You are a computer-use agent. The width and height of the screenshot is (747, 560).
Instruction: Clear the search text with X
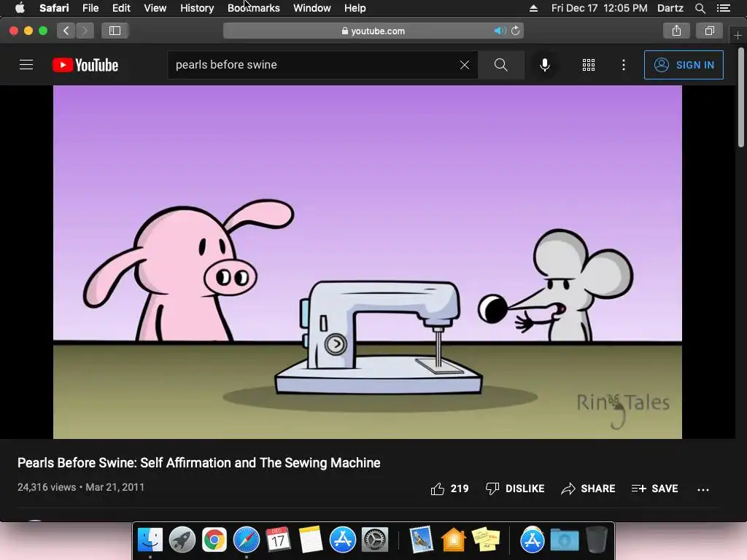tap(465, 65)
